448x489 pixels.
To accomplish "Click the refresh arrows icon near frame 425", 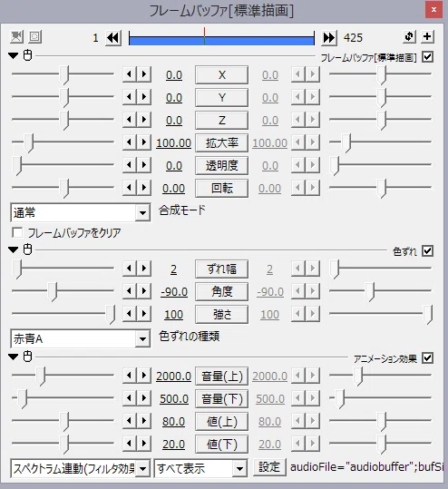I will pos(409,37).
